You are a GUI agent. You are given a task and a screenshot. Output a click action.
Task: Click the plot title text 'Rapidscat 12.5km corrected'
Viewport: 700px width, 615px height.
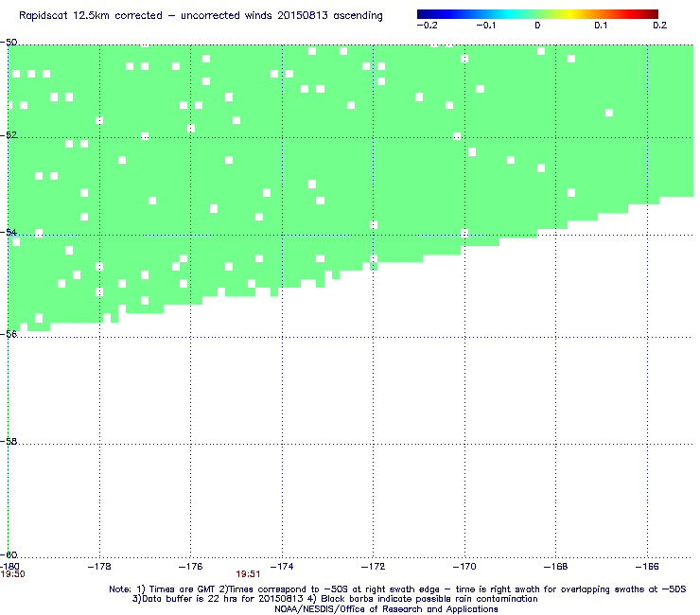tap(91, 16)
